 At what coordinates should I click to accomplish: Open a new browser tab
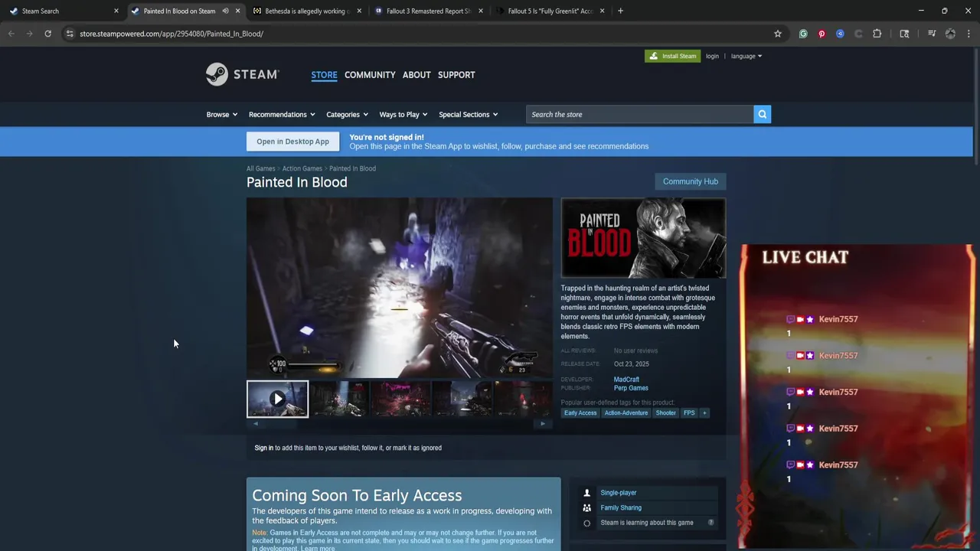[620, 11]
